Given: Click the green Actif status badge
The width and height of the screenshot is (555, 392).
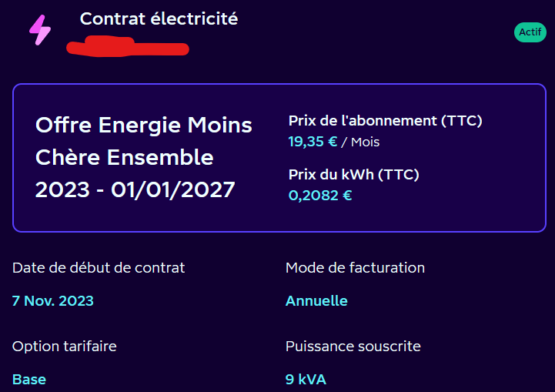Looking at the screenshot, I should [530, 32].
